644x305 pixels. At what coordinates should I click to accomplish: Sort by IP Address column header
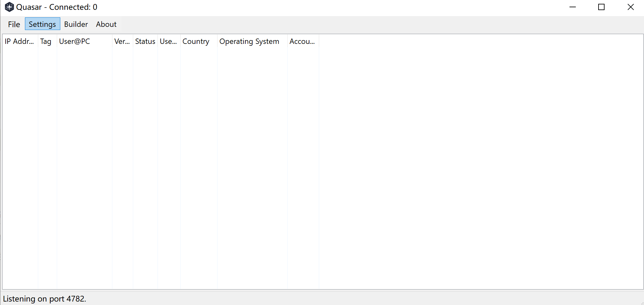pos(20,41)
